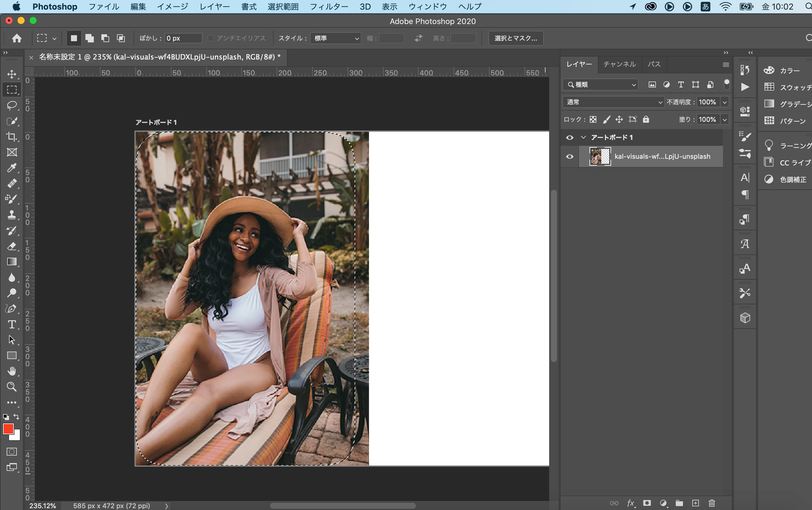812x510 pixels.
Task: Select the Crop tool
Action: [12, 137]
